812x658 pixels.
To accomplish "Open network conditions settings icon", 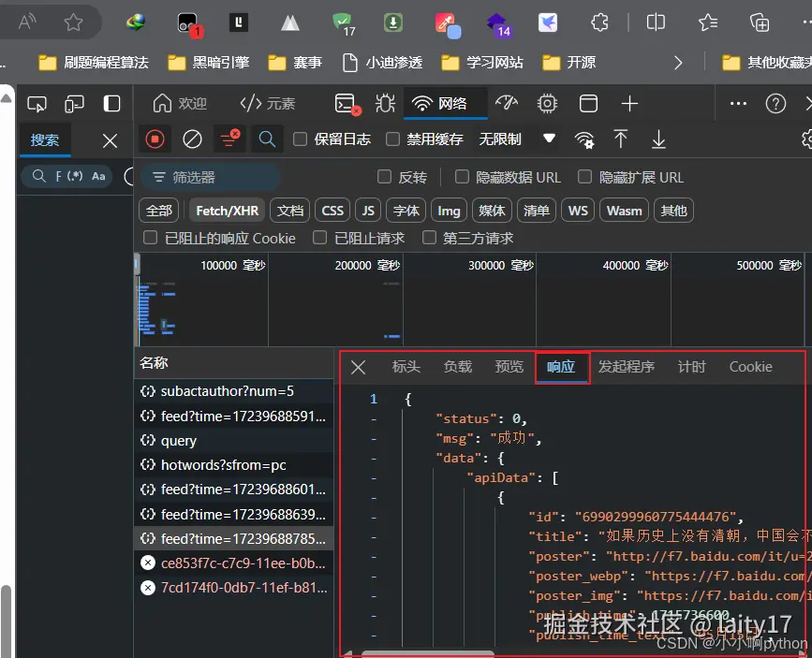I will [584, 139].
